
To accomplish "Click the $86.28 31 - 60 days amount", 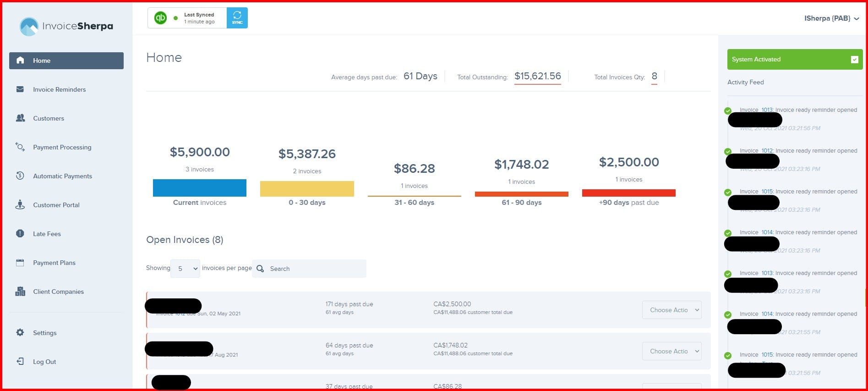I will pyautogui.click(x=415, y=169).
